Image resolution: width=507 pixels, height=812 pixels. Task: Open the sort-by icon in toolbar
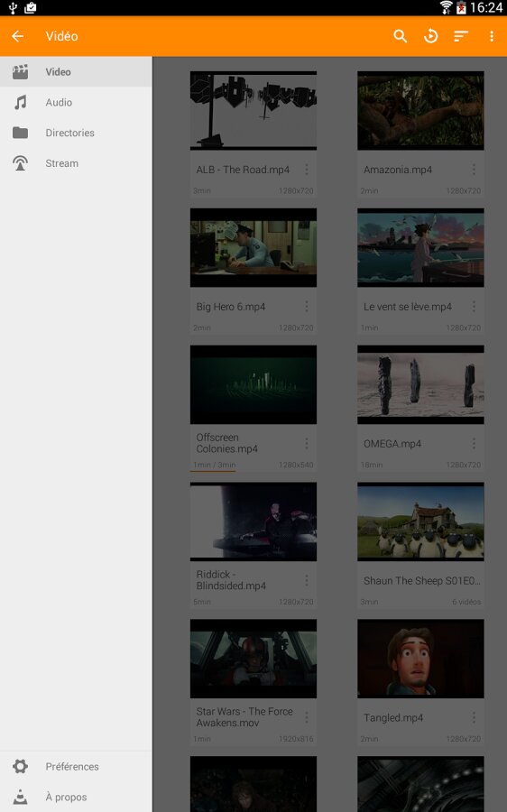461,36
